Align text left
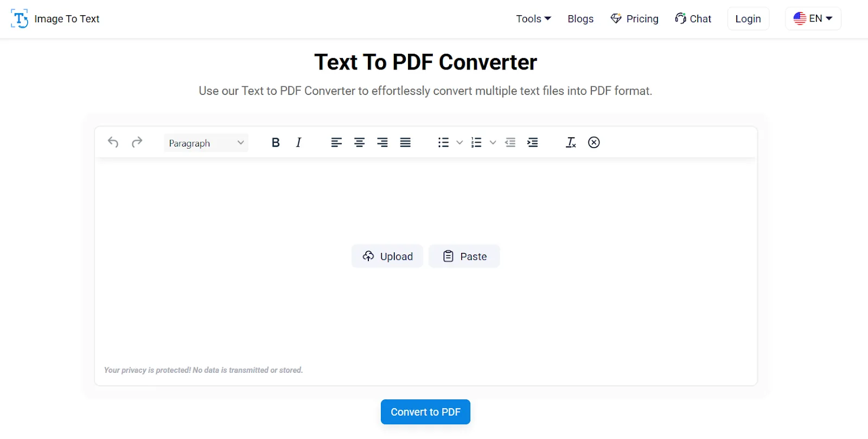 [336, 142]
